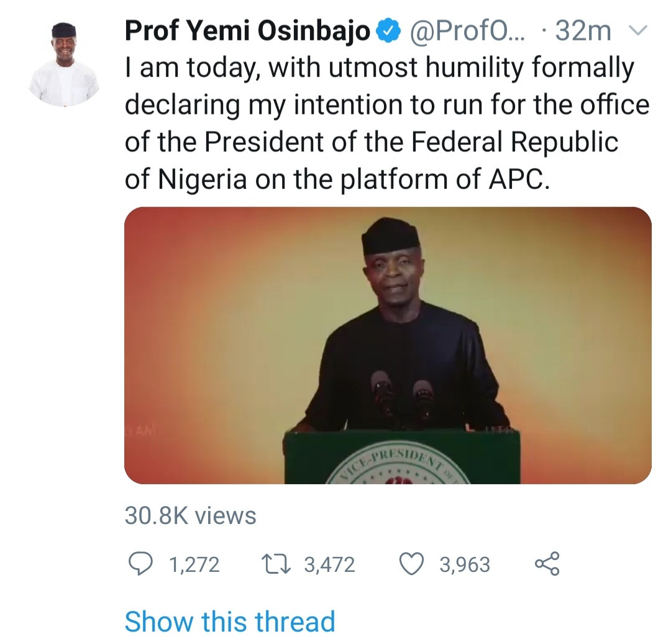Screen dimensions: 671x644
Task: Click the blue verified badge next to the name
Action: tap(389, 29)
